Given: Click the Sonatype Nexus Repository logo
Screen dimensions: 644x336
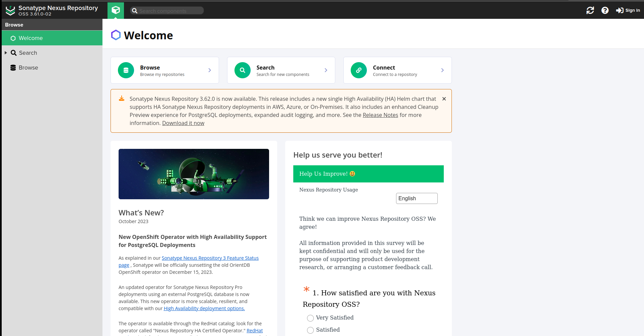Looking at the screenshot, I should tap(10, 10).
